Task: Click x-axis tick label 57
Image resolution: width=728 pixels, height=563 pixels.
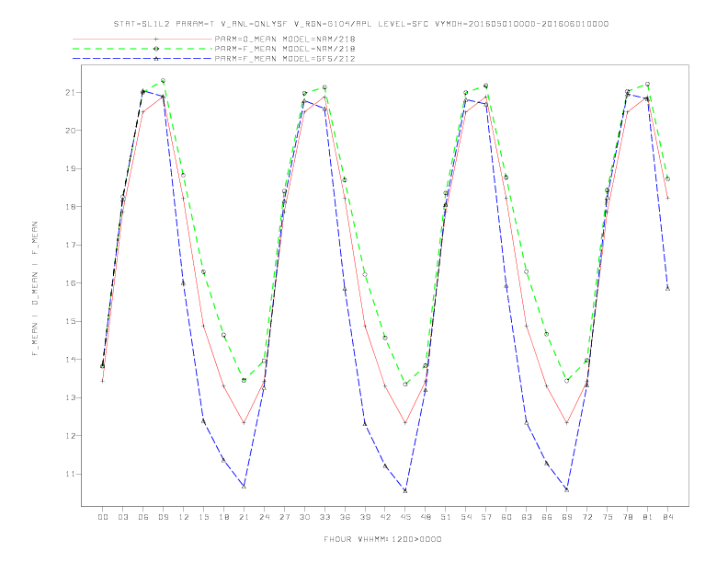Action: (x=486, y=517)
